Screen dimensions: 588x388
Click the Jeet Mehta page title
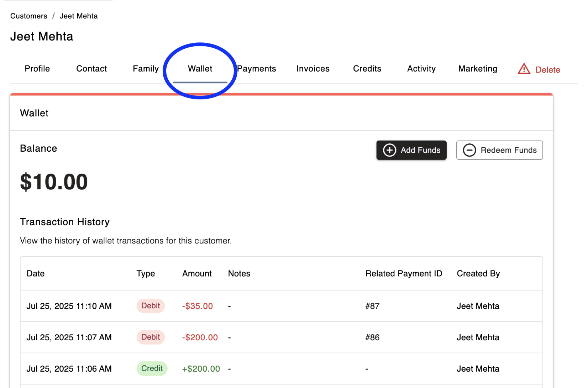pyautogui.click(x=42, y=36)
